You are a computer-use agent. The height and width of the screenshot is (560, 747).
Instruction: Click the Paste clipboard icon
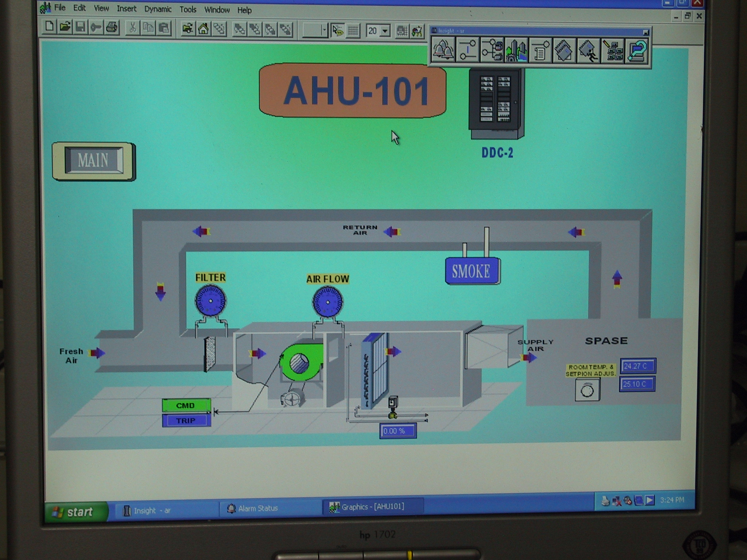(164, 28)
